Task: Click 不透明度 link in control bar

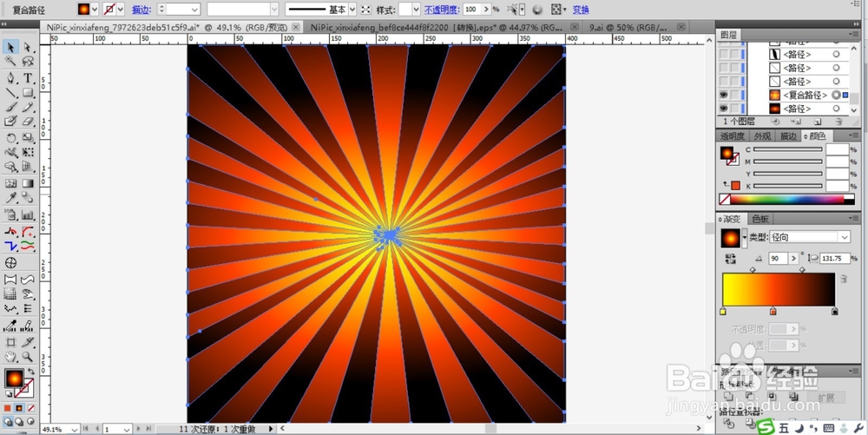Action: point(442,10)
